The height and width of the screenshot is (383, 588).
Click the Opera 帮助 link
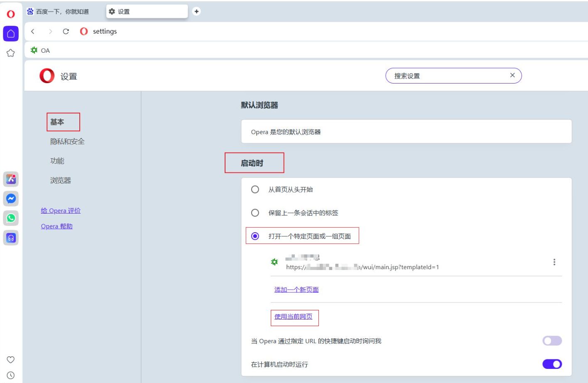57,226
